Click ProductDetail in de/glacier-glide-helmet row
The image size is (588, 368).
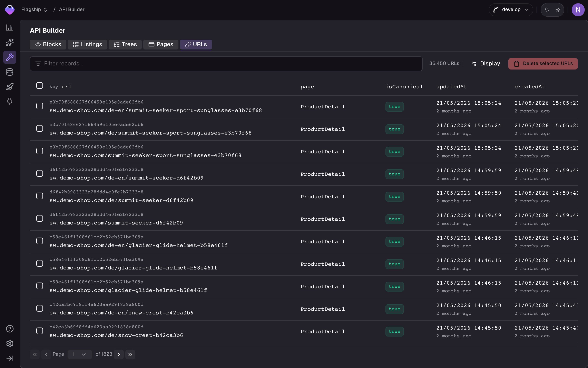322,264
